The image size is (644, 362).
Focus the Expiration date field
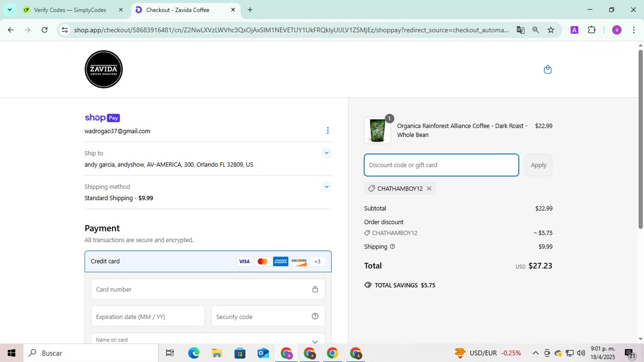pos(148,316)
